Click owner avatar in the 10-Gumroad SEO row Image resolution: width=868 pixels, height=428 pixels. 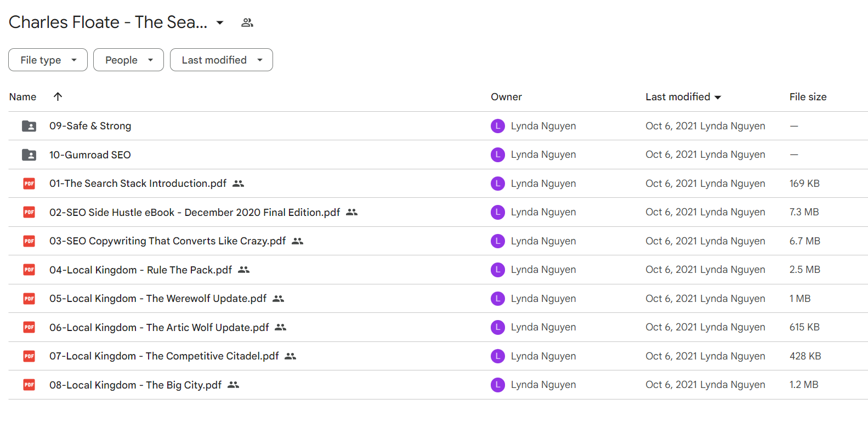497,155
